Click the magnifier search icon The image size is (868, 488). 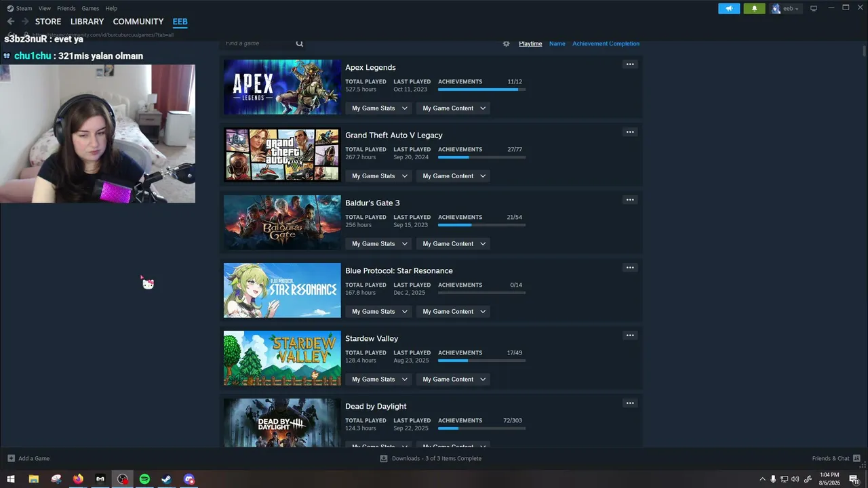click(x=300, y=43)
